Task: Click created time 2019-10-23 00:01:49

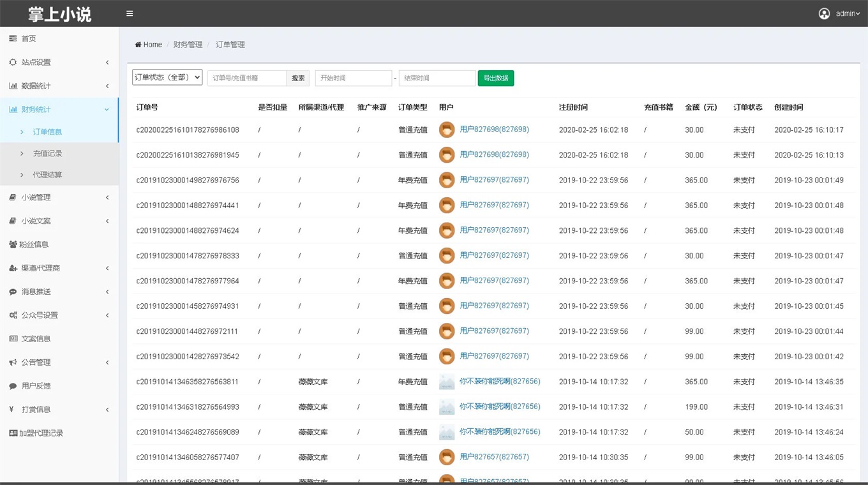Action: pyautogui.click(x=809, y=181)
